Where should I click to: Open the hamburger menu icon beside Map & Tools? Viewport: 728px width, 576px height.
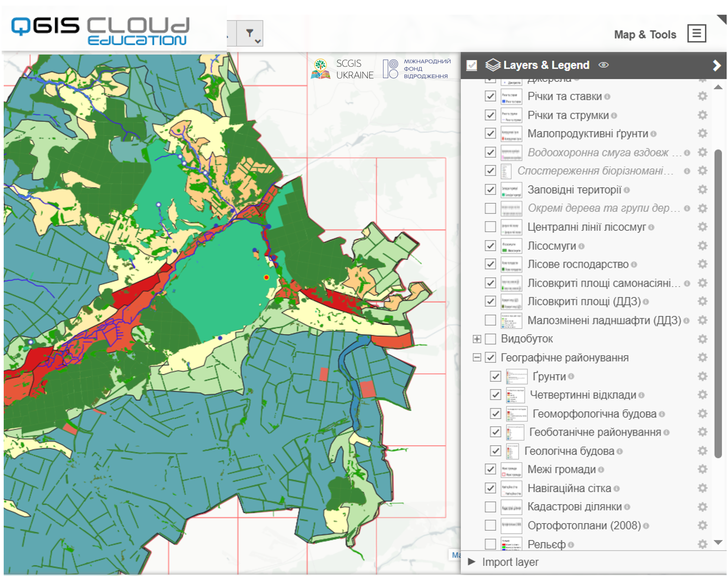[x=696, y=34]
